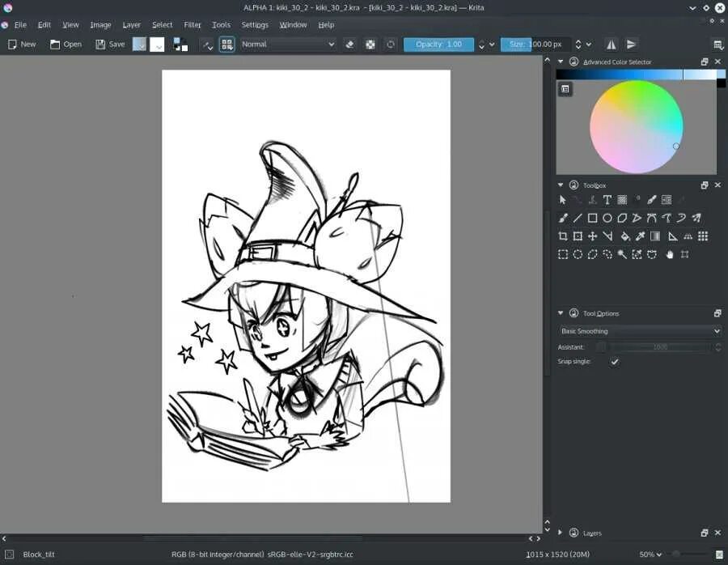Uncheck the Snap single option
The image size is (728, 565).
[614, 361]
